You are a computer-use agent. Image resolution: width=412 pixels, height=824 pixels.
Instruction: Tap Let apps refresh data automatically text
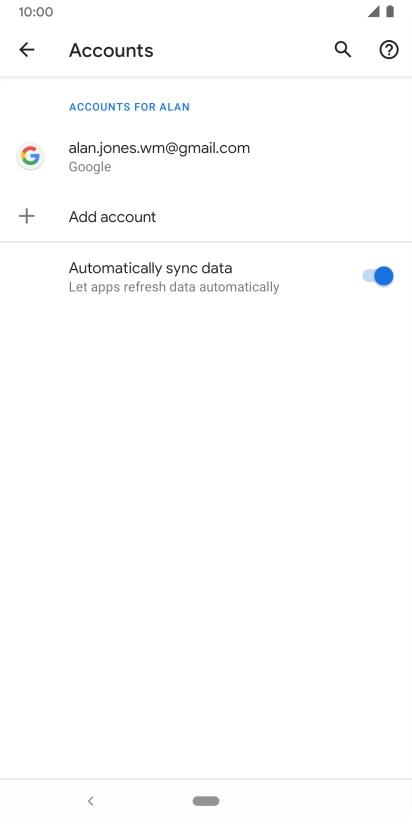(174, 287)
